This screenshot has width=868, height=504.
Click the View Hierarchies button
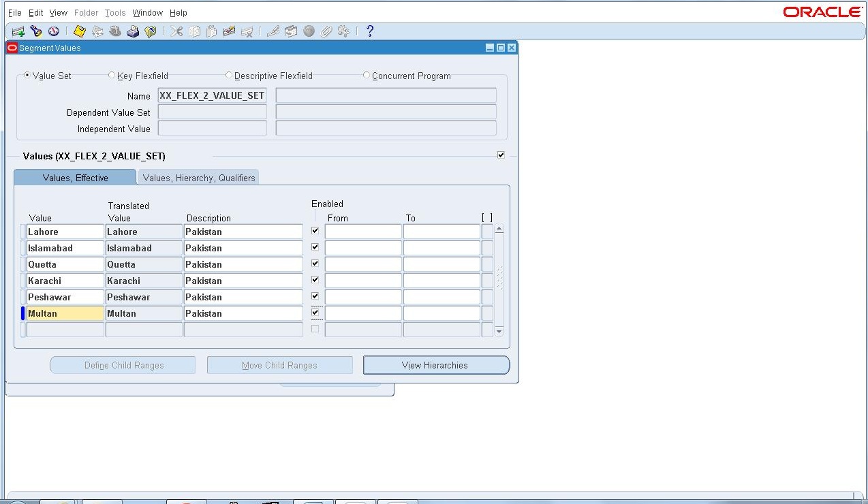(435, 365)
